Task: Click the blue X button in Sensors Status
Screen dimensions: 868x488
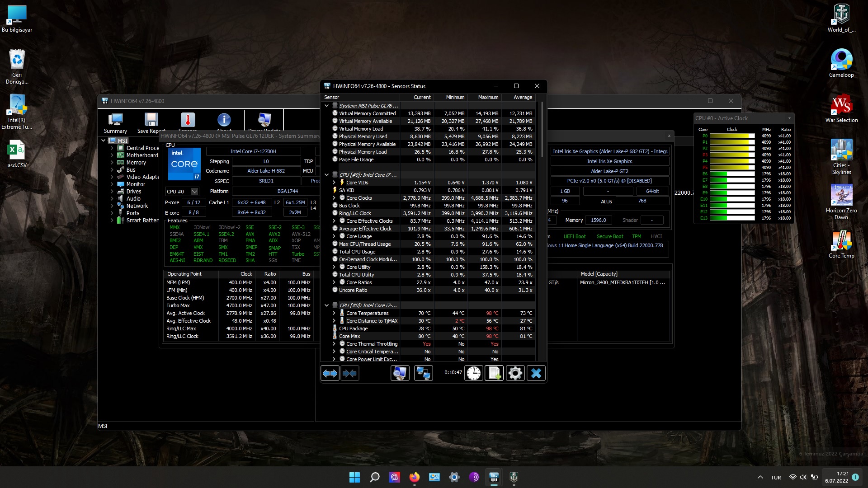Action: 536,373
